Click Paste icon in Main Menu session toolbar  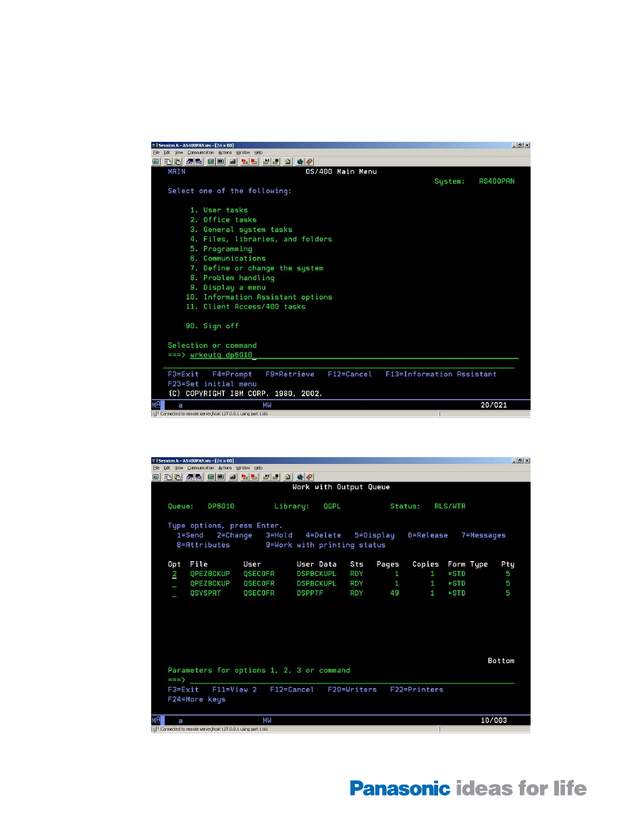[x=178, y=161]
